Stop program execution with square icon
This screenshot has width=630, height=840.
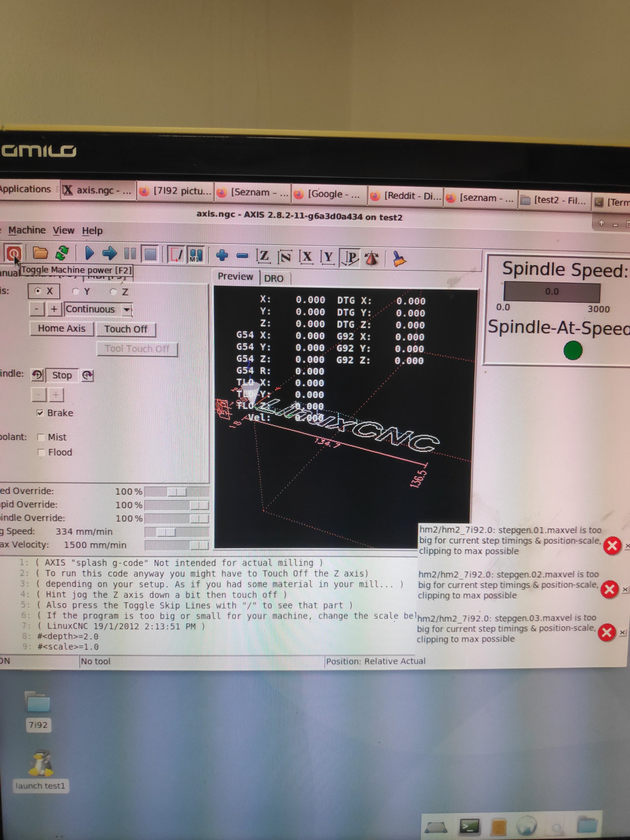(x=150, y=254)
